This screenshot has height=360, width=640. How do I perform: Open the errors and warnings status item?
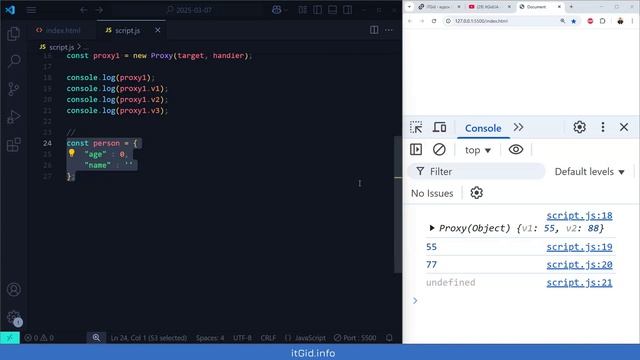pos(39,338)
